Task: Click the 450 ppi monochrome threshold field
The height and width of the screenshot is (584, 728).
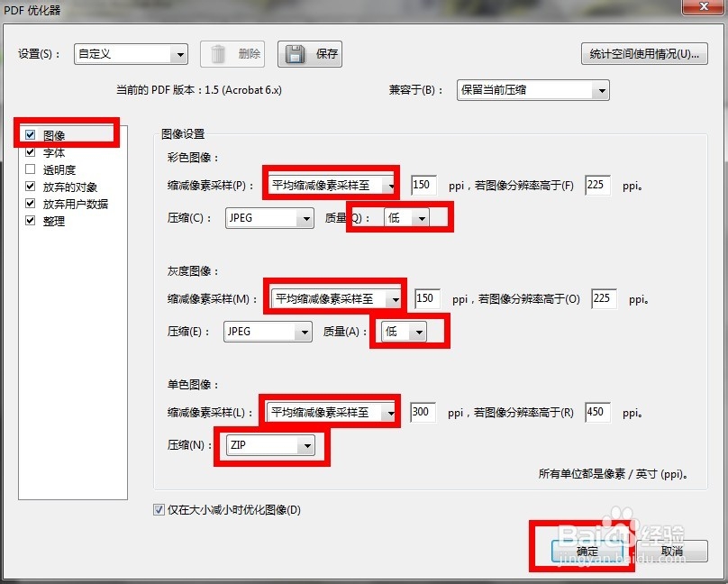Action: (598, 410)
